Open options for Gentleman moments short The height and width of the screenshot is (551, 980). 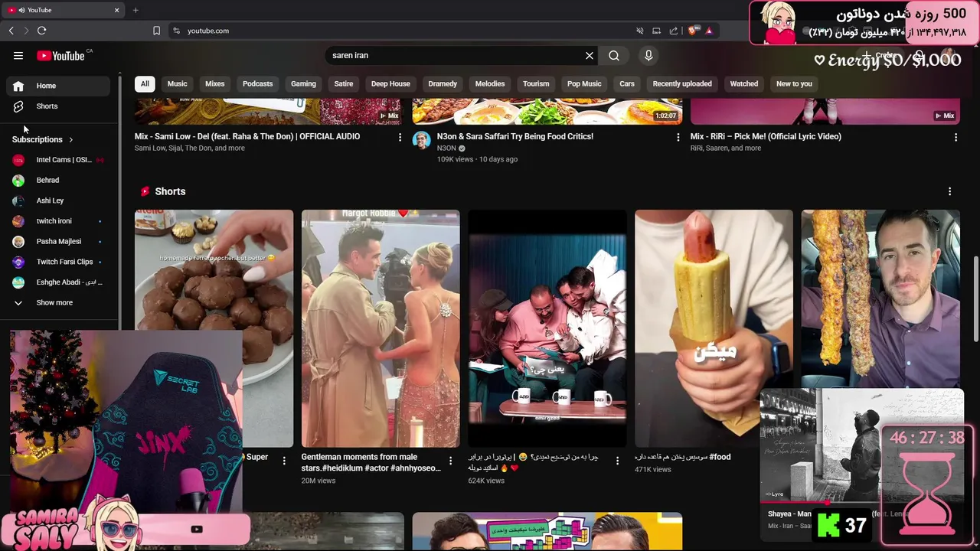[x=450, y=461]
